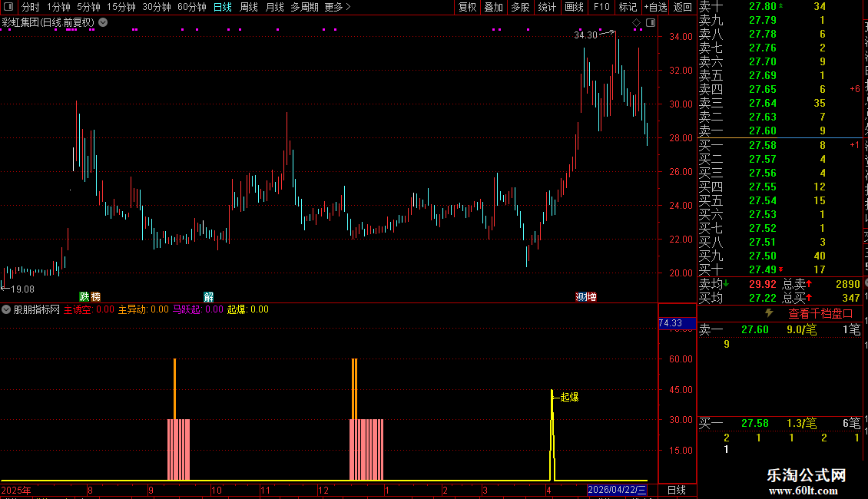Viewport: 868px width, 499px height.
Task: Toggle 复权 price adjustment
Action: (x=467, y=7)
